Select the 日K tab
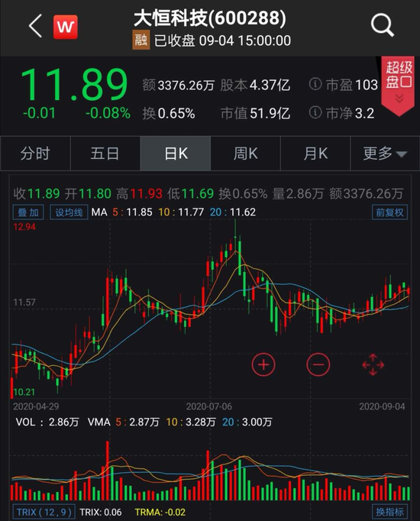Image resolution: width=420 pixels, height=521 pixels. pos(176,154)
